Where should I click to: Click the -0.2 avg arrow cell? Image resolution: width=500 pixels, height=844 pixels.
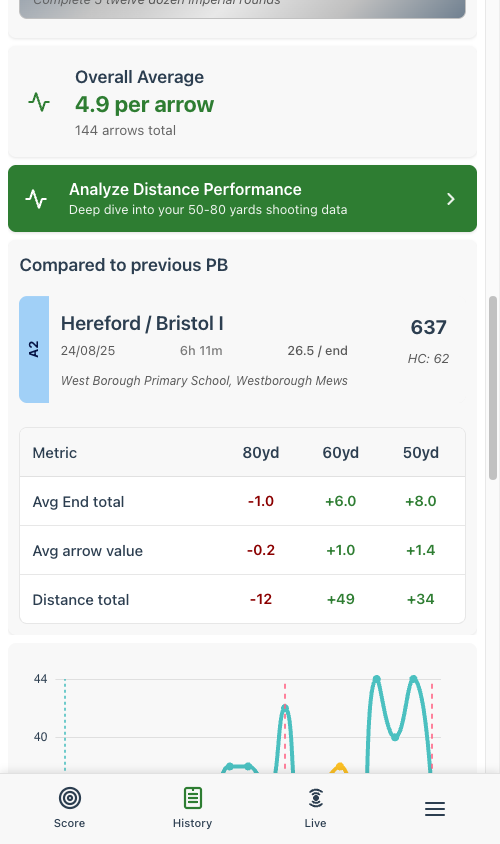(x=261, y=550)
